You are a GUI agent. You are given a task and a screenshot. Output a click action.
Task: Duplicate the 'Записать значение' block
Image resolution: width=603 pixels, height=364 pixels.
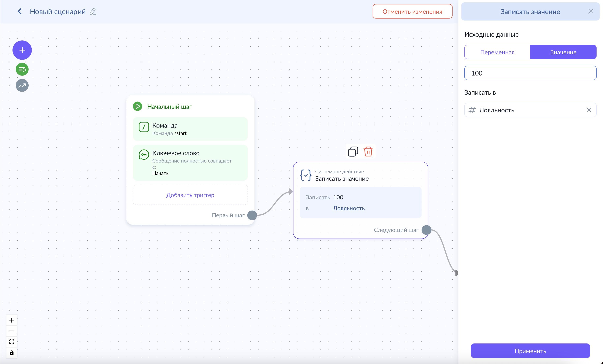click(353, 152)
